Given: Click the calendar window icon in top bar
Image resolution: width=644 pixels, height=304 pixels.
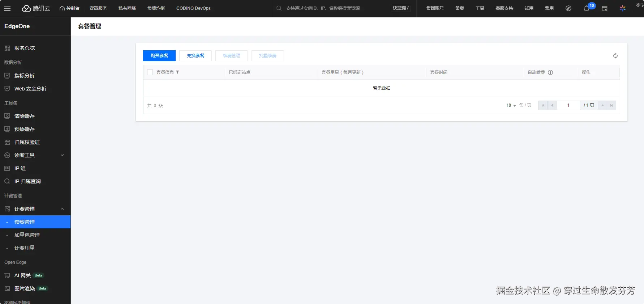Looking at the screenshot, I should point(605,8).
